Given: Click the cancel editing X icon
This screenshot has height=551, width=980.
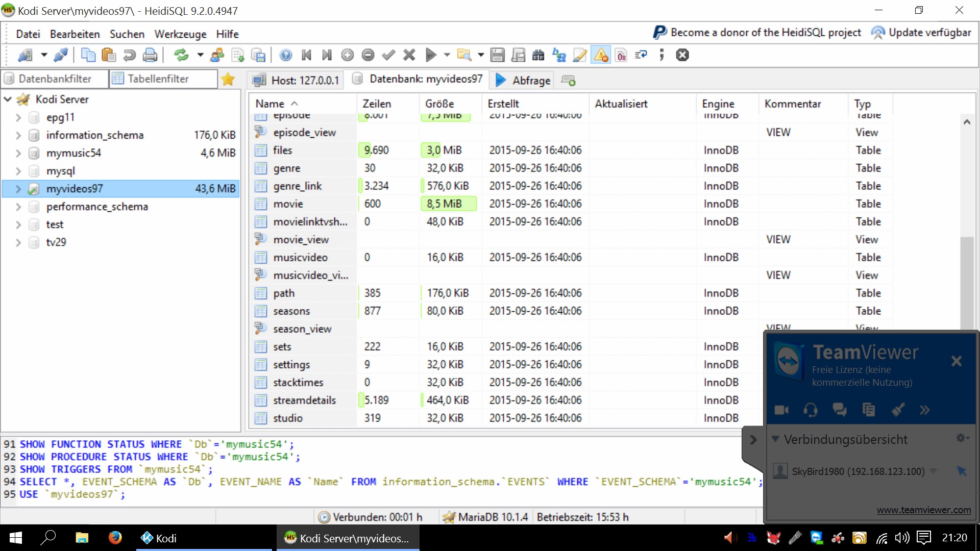Looking at the screenshot, I should click(x=409, y=55).
